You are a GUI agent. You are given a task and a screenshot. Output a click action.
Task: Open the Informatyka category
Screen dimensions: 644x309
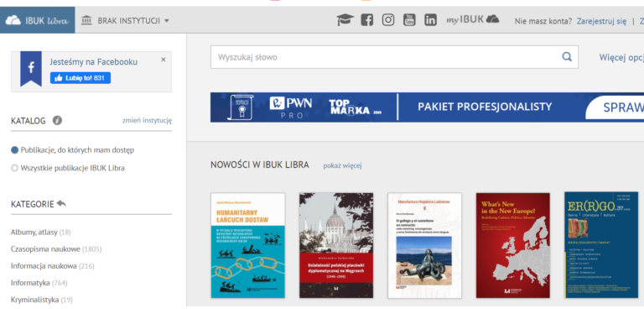(30, 283)
